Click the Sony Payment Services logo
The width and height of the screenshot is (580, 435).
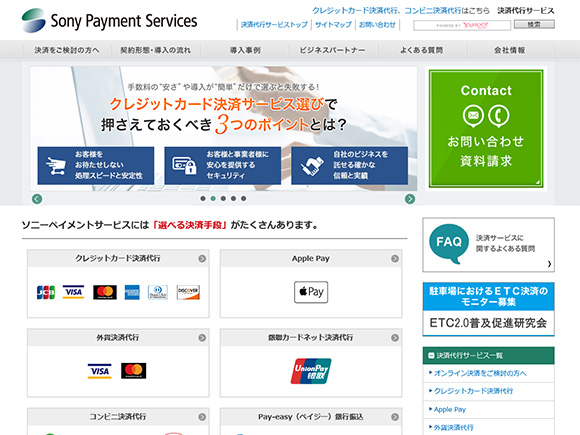click(x=109, y=20)
